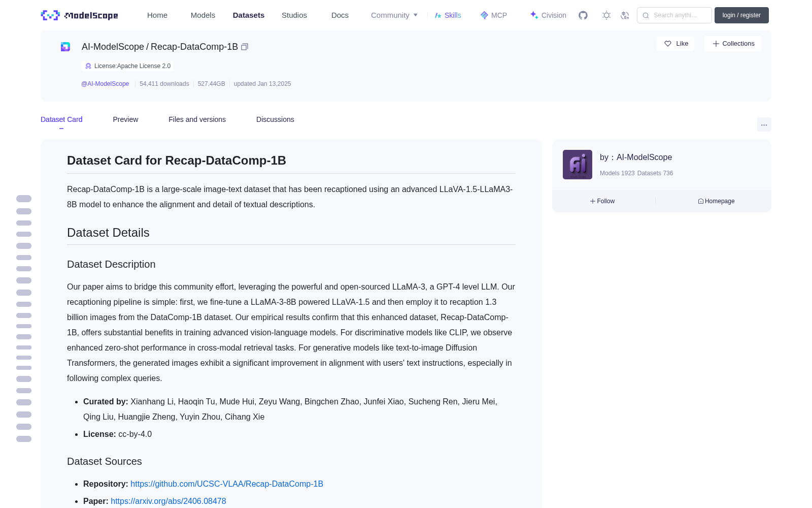The height and width of the screenshot is (508, 812).
Task: Open Files and versions tab
Action: point(197,119)
